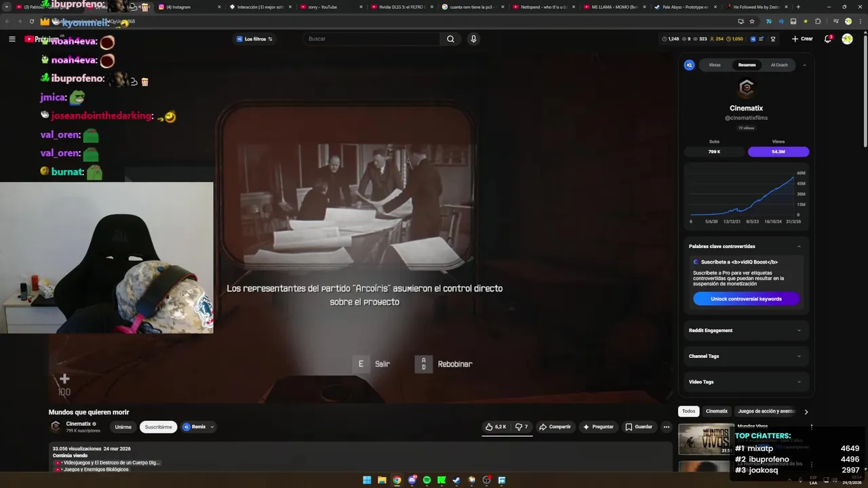Screen dimensions: 868x488
Task: Dislike the video with thumbs-down icon
Action: pos(521,427)
